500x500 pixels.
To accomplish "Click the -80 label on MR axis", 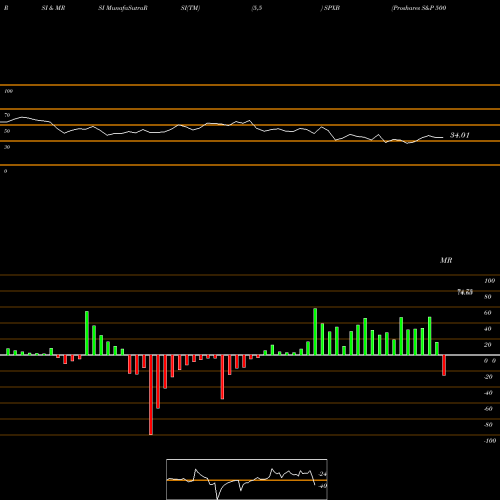I will click(488, 425).
